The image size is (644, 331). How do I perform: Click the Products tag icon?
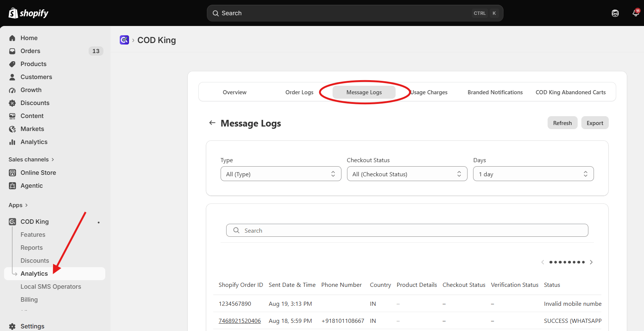coord(12,64)
